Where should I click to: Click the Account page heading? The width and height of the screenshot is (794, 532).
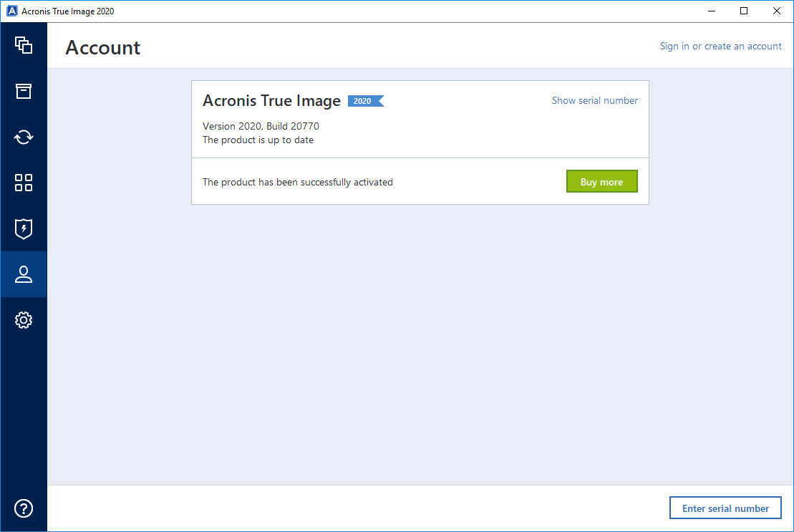coord(102,47)
